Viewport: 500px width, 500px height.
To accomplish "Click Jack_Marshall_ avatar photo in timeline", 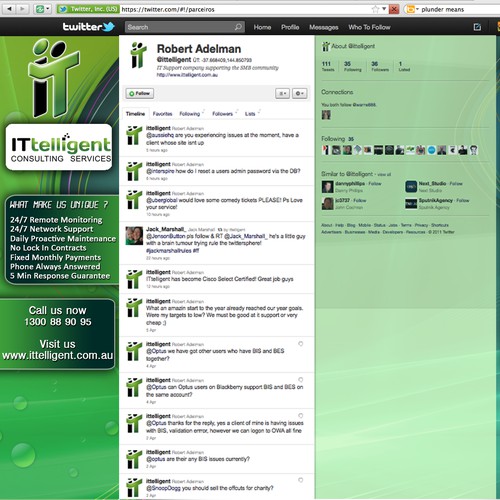I will pyautogui.click(x=134, y=236).
